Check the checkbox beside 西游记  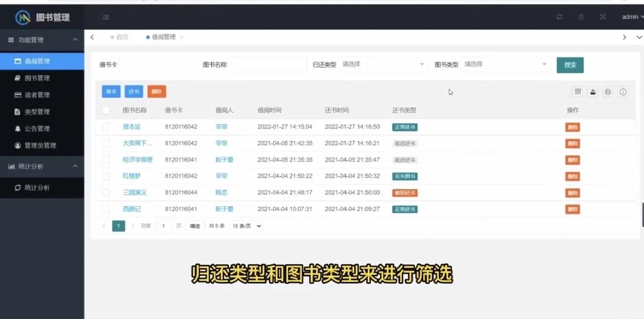106,209
